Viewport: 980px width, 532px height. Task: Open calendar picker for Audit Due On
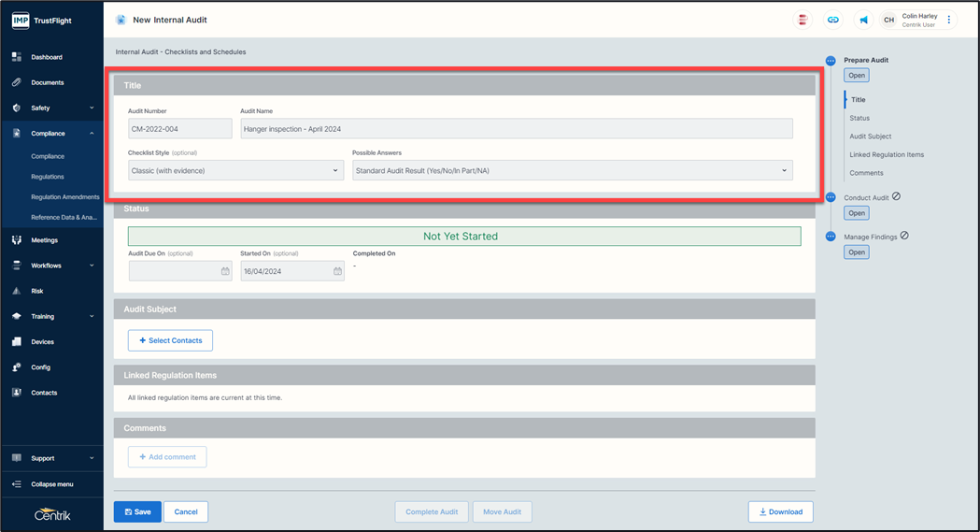(x=225, y=271)
